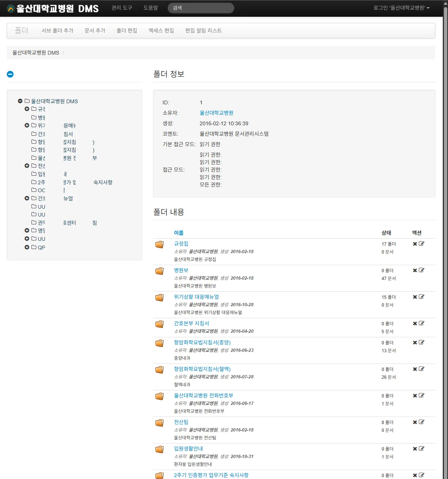Edit the 입원생활안내 folder

(x=421, y=449)
